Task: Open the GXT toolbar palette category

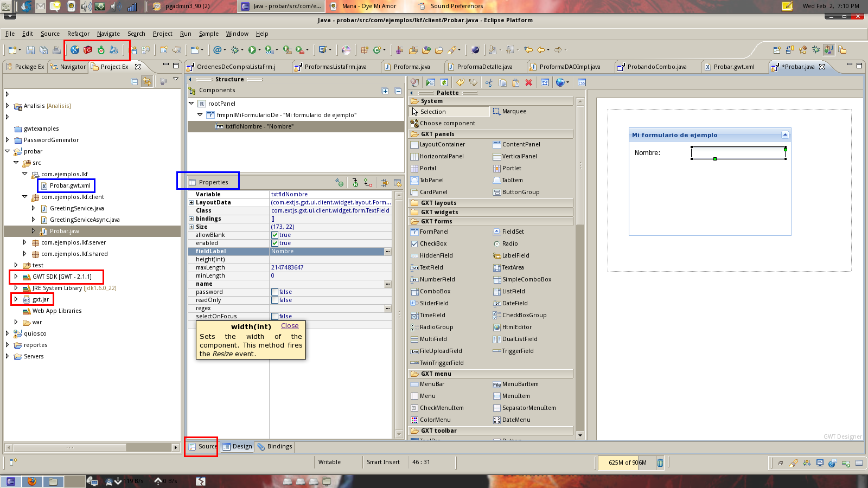Action: (x=490, y=431)
